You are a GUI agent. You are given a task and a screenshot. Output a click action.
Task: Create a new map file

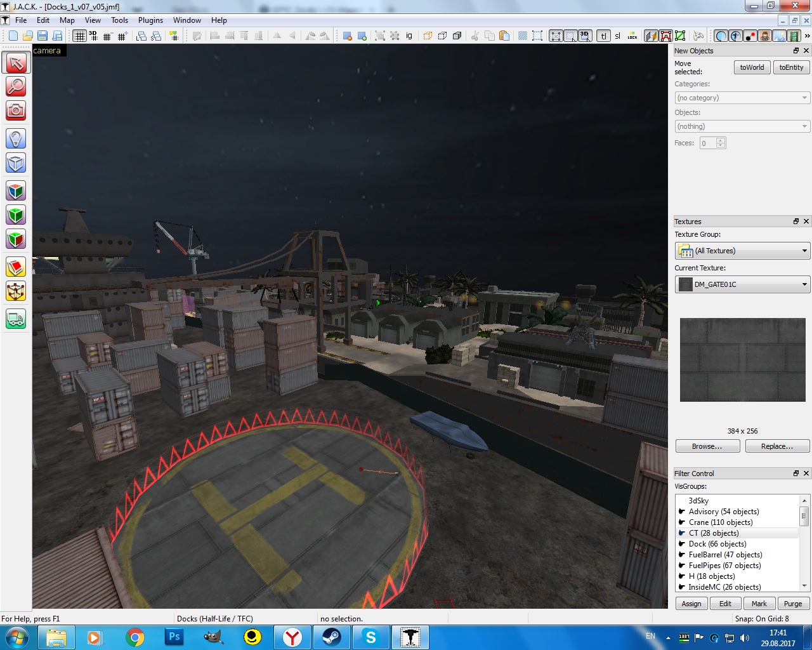pyautogui.click(x=13, y=36)
